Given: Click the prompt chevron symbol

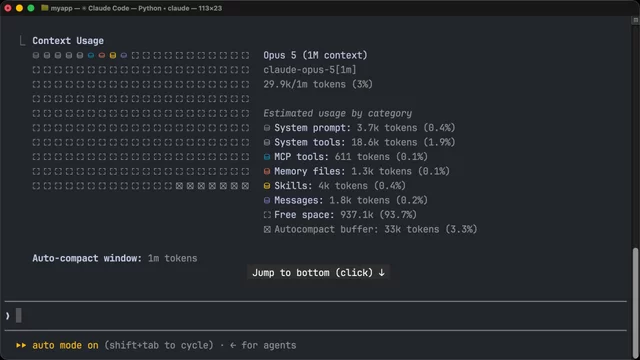Looking at the screenshot, I should click(x=8, y=316).
